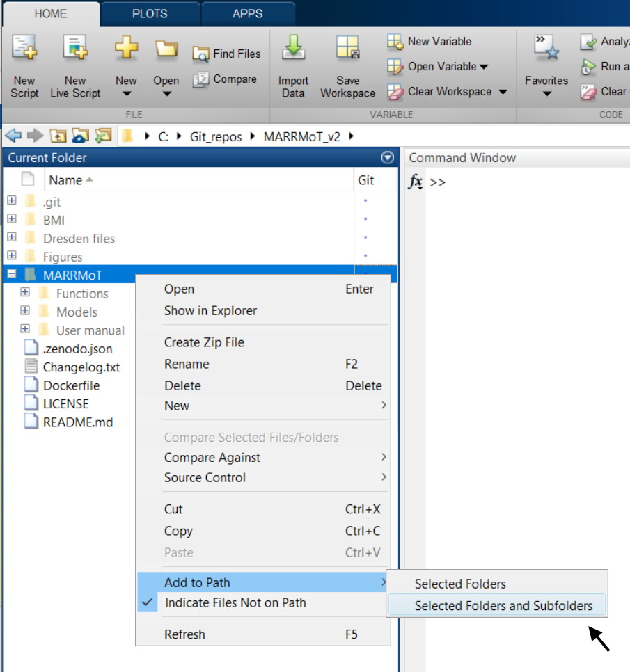Go back with the blue arrow
This screenshot has width=630, height=672.
tap(13, 136)
